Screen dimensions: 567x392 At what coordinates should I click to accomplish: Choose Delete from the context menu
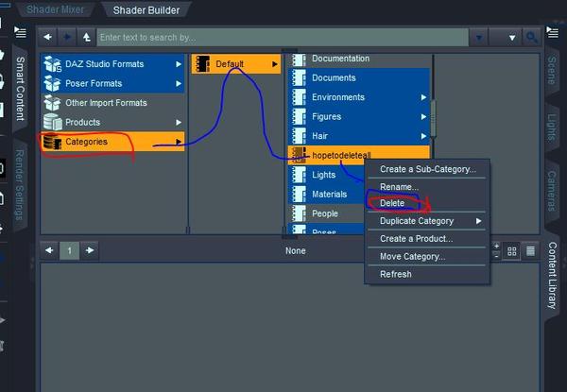click(x=427, y=203)
